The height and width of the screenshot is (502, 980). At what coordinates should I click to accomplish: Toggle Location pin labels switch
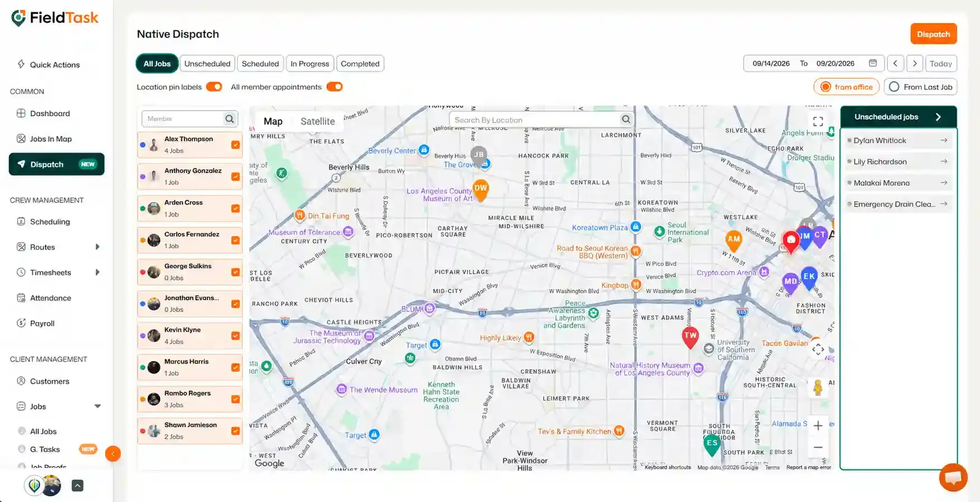coord(214,87)
